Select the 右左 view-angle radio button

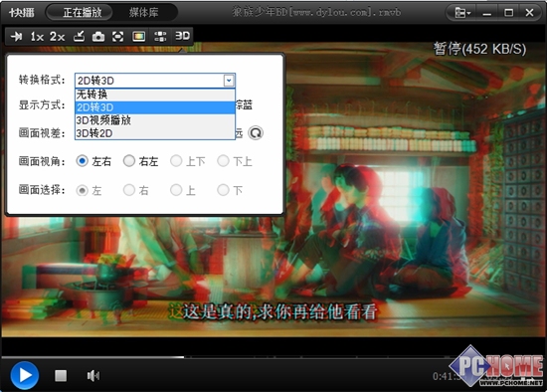click(x=129, y=161)
